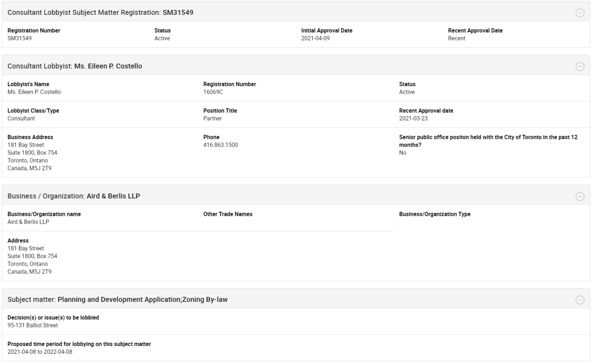Collapse the Subject matter Planning and Development panel
This screenshot has width=593, height=364.
click(x=580, y=300)
